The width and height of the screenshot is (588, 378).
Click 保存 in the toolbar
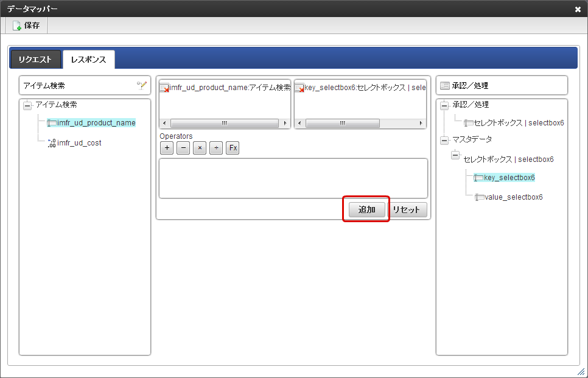pyautogui.click(x=26, y=26)
